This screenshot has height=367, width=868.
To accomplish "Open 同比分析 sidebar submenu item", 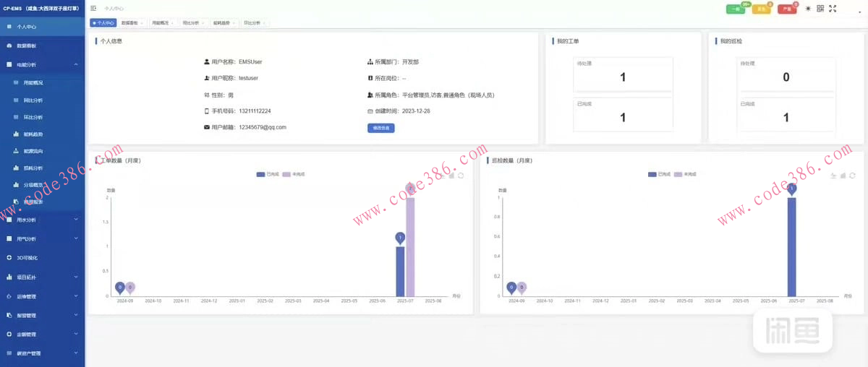I will click(42, 100).
